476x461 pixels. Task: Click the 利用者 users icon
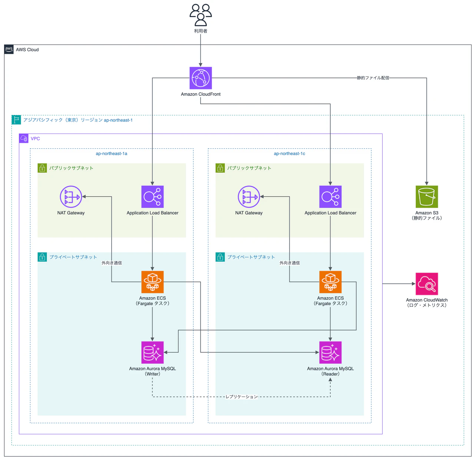tap(201, 15)
